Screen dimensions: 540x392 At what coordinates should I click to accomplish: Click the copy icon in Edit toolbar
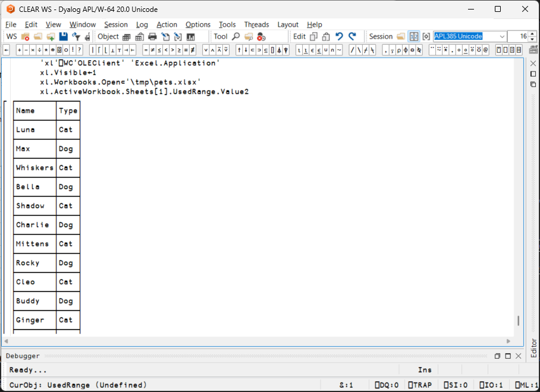[314, 36]
